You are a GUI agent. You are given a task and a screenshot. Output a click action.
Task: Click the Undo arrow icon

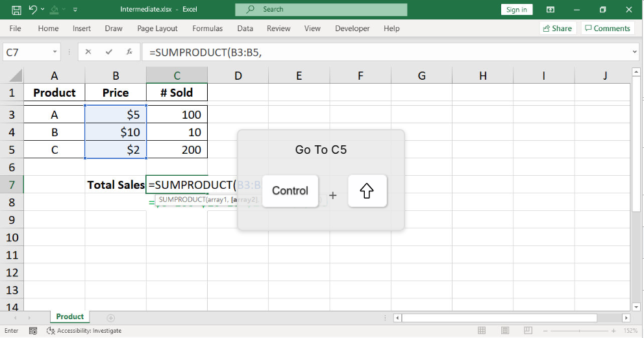(33, 10)
